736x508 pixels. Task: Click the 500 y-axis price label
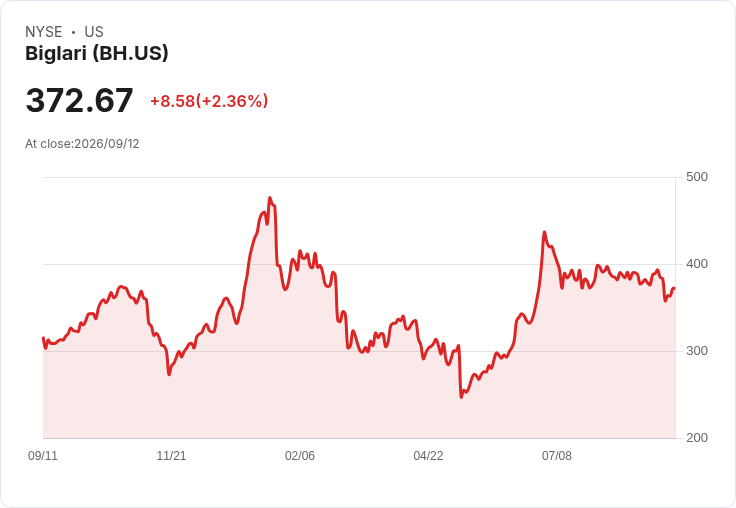[697, 177]
